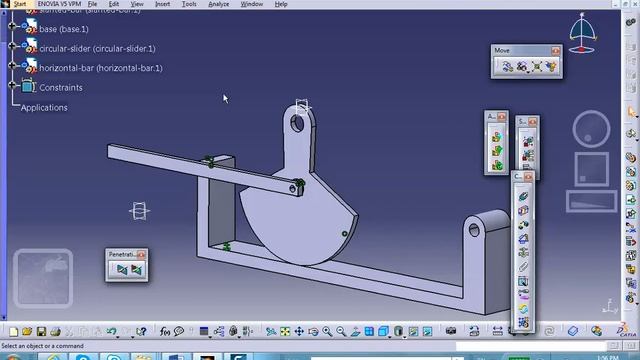Click the Zoom In magnifier
Screen dimensions: 640x360
click(x=327, y=331)
